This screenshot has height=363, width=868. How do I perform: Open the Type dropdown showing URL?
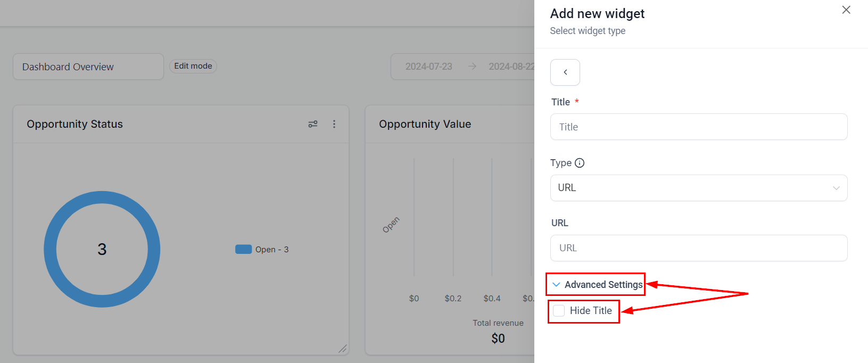coord(698,188)
